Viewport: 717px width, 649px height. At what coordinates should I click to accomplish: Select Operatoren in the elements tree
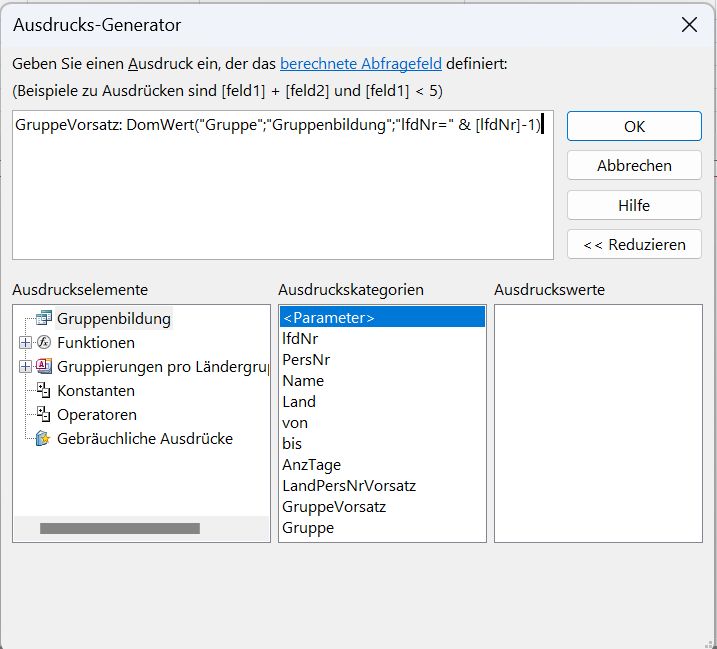tap(96, 414)
